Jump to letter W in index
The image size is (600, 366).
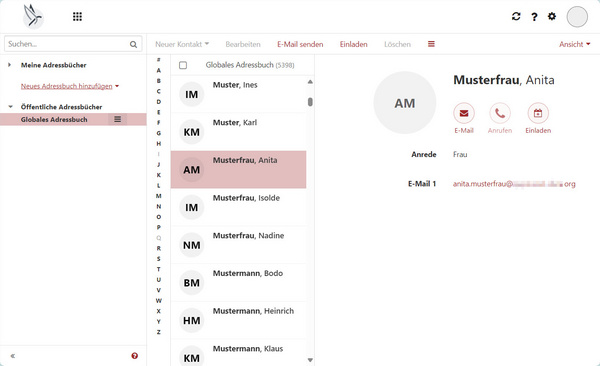coord(159,301)
